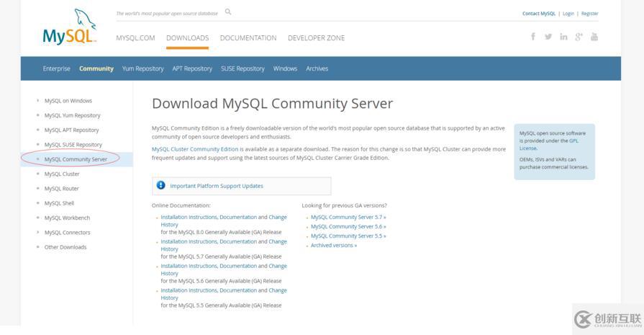Go to DEVELOPER ZONE
Screen dimensions: 644x335
[x=317, y=37]
